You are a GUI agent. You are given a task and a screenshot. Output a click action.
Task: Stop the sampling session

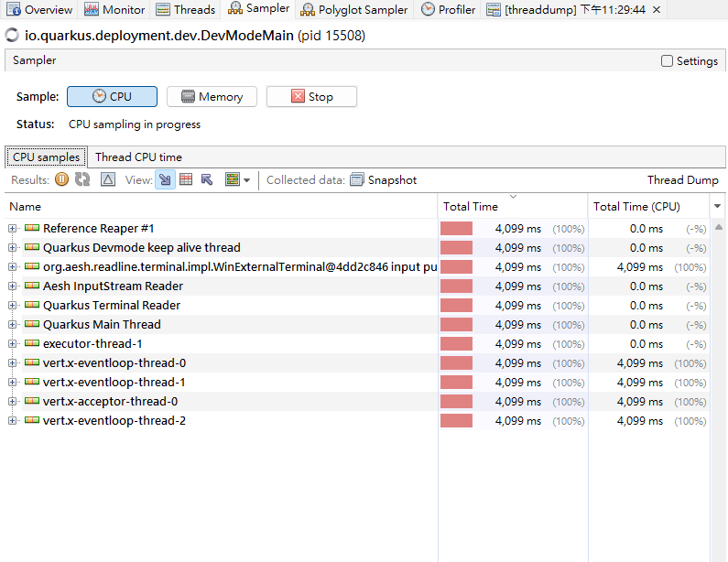311,96
